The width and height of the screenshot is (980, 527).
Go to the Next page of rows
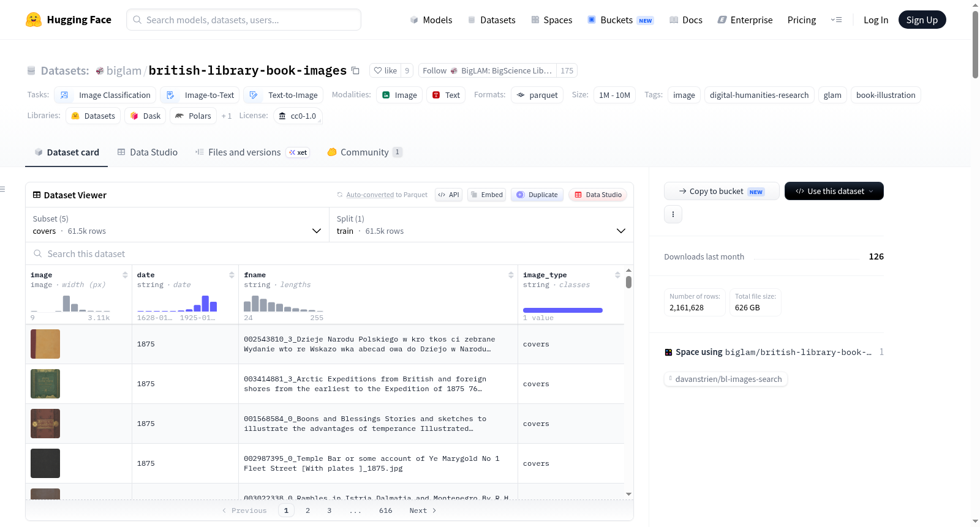[x=423, y=510]
